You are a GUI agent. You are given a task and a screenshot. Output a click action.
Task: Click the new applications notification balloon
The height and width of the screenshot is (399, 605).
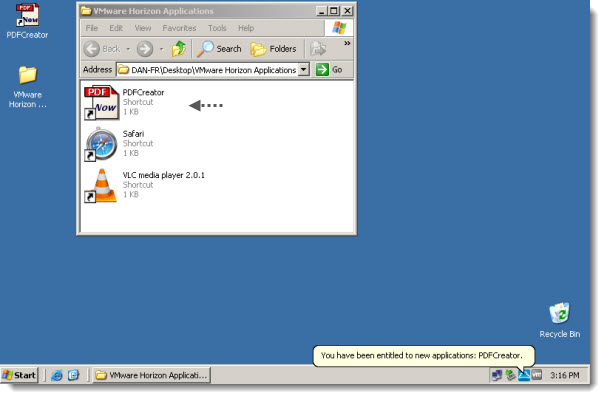[x=423, y=356]
